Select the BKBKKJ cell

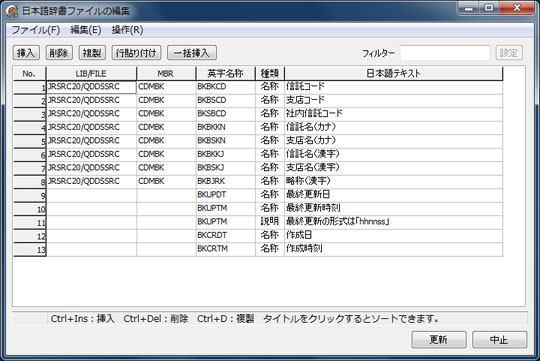226,154
